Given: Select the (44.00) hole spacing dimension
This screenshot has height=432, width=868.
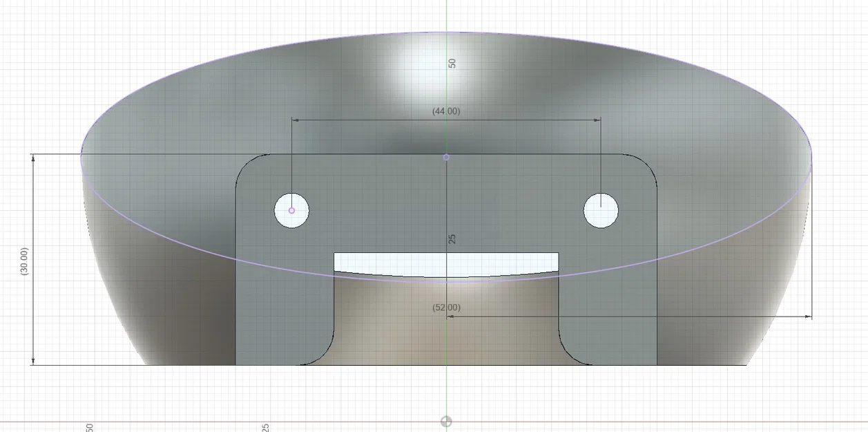Looking at the screenshot, I should tap(446, 111).
